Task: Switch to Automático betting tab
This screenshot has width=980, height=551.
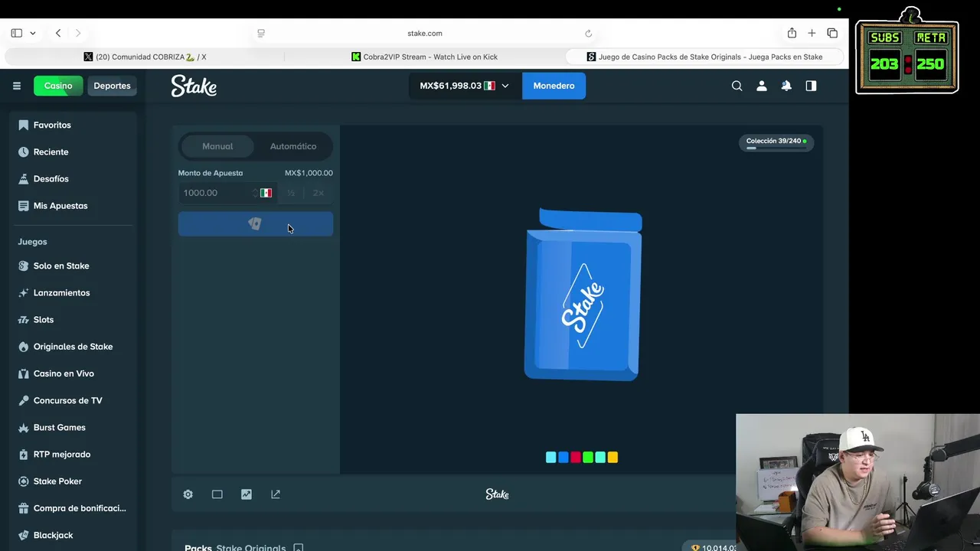Action: [x=293, y=146]
